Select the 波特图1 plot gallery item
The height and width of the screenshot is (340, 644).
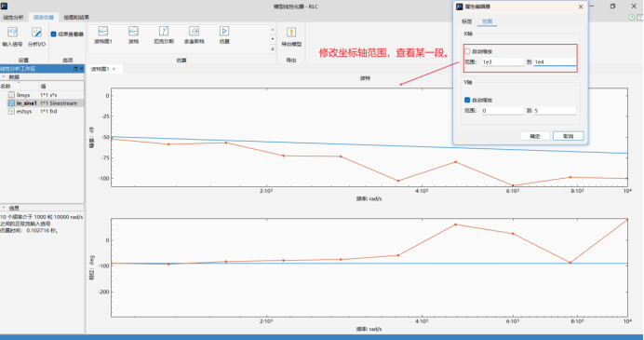[x=103, y=35]
